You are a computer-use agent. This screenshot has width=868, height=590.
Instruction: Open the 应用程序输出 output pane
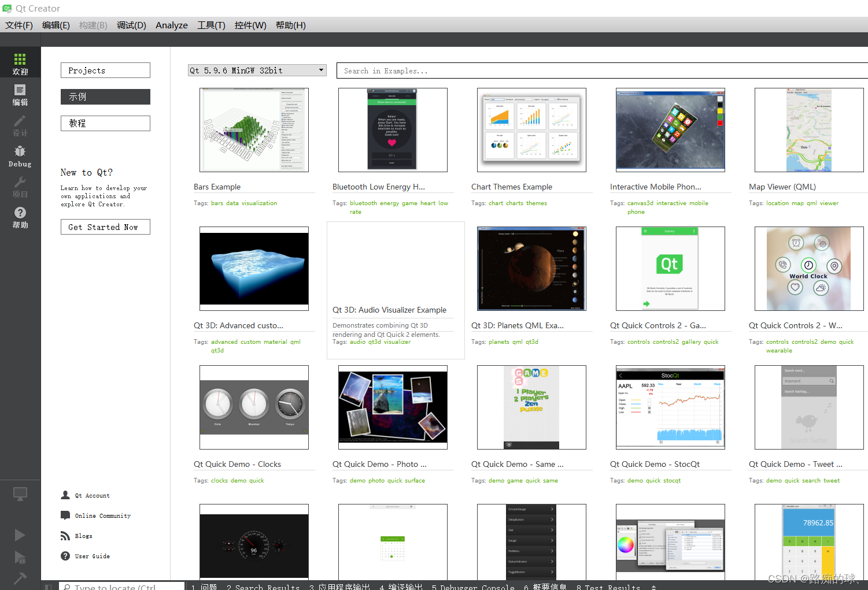point(339,587)
